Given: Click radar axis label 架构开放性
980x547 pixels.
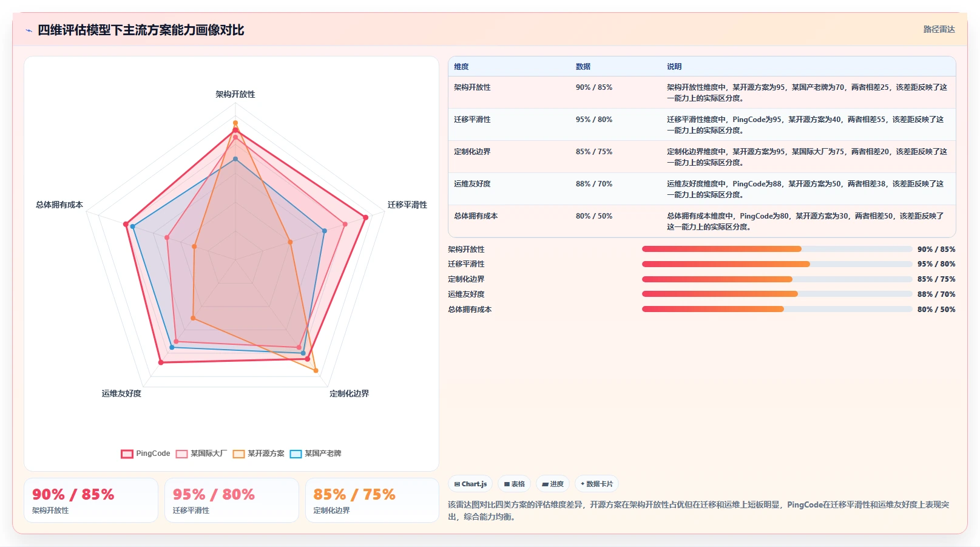Looking at the screenshot, I should point(235,94).
